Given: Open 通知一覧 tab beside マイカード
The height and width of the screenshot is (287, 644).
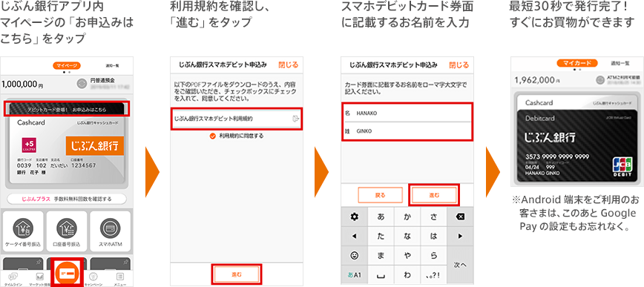Looking at the screenshot, I should [620, 63].
